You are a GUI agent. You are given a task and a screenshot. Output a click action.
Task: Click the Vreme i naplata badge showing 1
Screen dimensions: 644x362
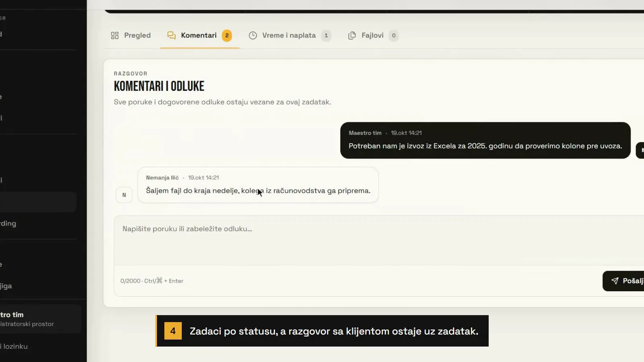pos(326,35)
